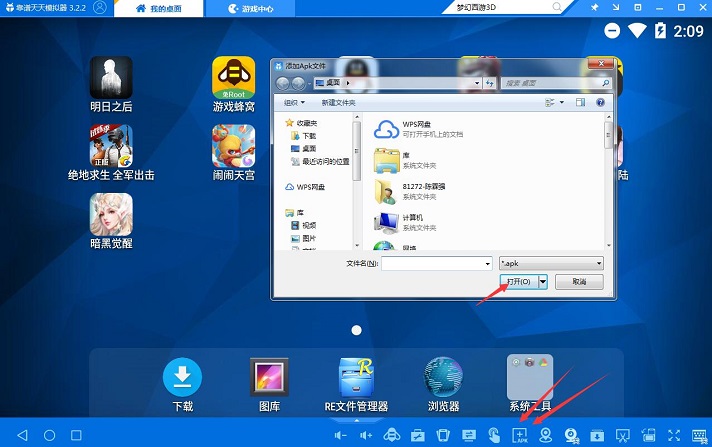The height and width of the screenshot is (447, 712).
Task: Open the virtual location pin icon
Action: pyautogui.click(x=545, y=435)
